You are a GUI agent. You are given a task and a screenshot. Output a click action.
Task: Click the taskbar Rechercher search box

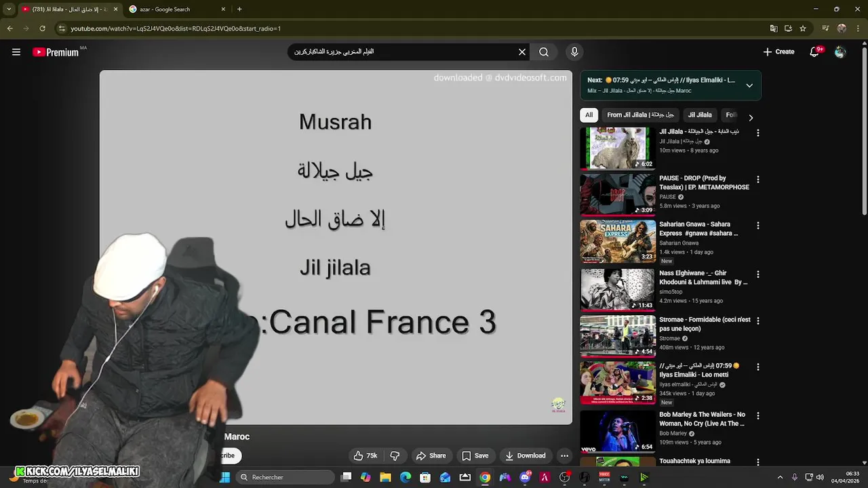click(286, 477)
